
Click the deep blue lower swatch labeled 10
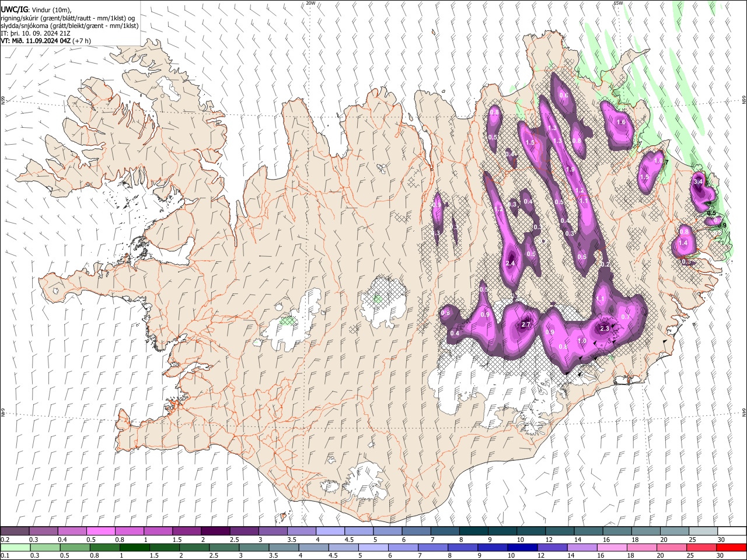[x=522, y=548]
